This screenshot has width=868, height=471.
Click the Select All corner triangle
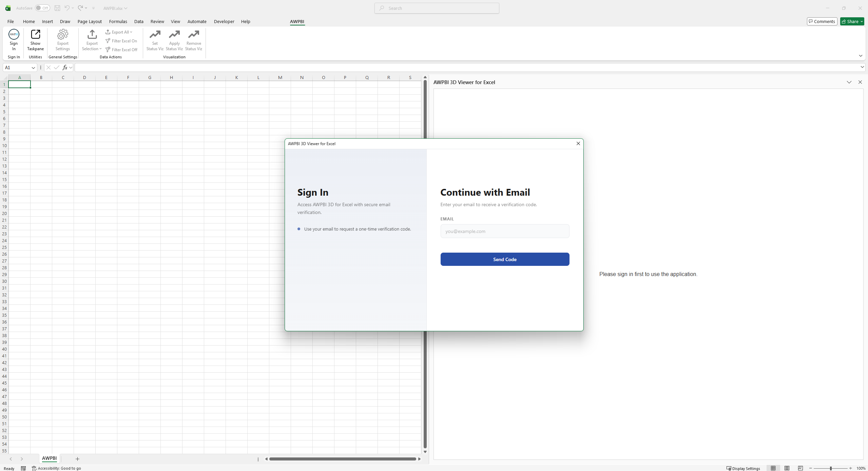point(5,78)
